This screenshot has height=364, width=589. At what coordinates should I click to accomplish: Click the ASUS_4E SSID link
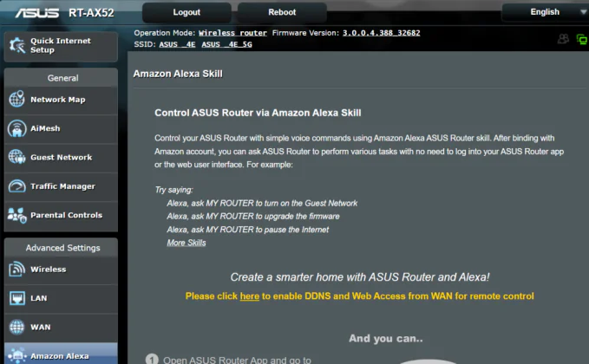(177, 45)
